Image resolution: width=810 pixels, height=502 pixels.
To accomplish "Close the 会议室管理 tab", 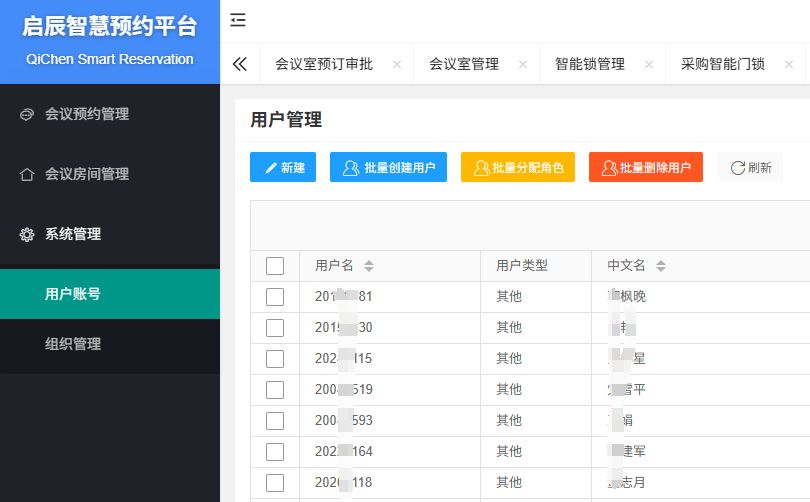I will [523, 64].
